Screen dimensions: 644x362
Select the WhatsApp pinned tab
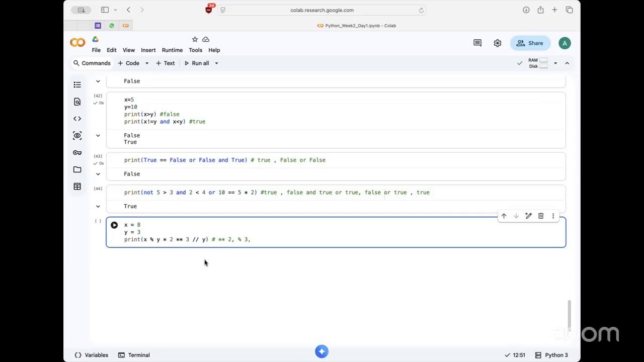[112, 26]
